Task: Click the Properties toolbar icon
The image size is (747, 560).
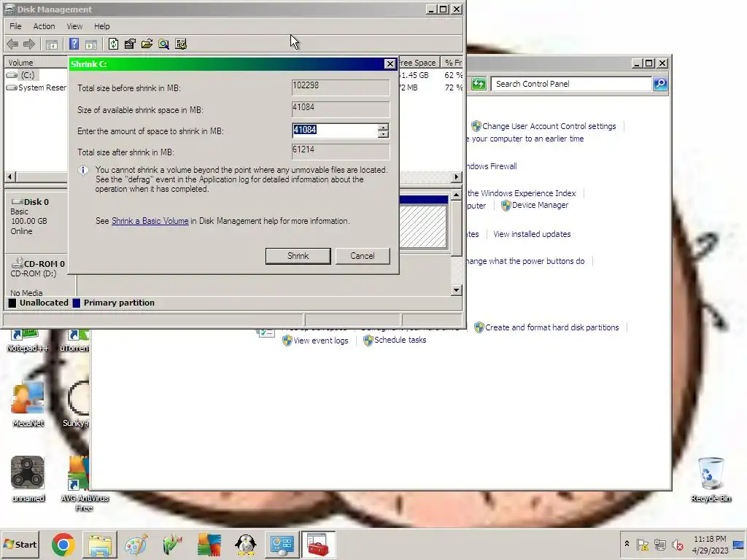Action: (130, 44)
